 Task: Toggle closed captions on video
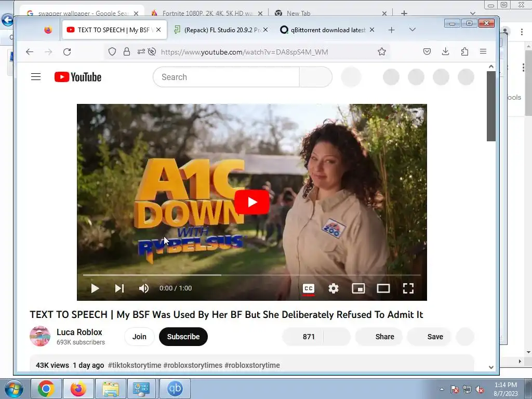[x=309, y=289]
